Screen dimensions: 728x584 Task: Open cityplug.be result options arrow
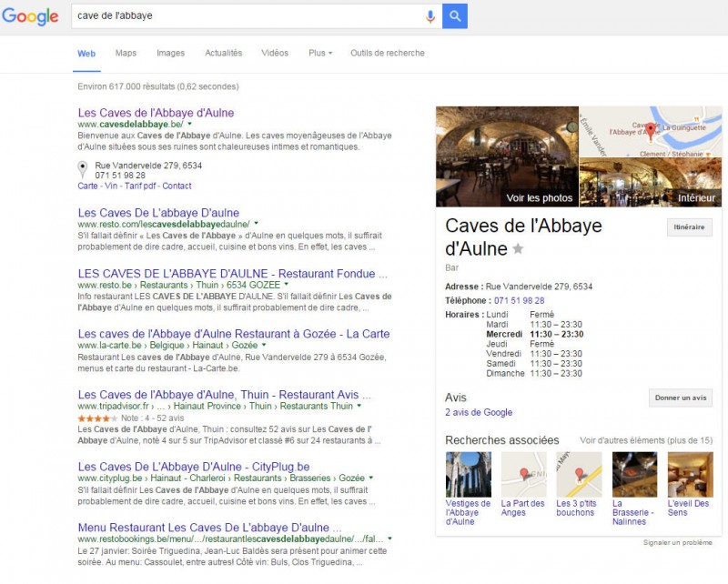point(370,478)
